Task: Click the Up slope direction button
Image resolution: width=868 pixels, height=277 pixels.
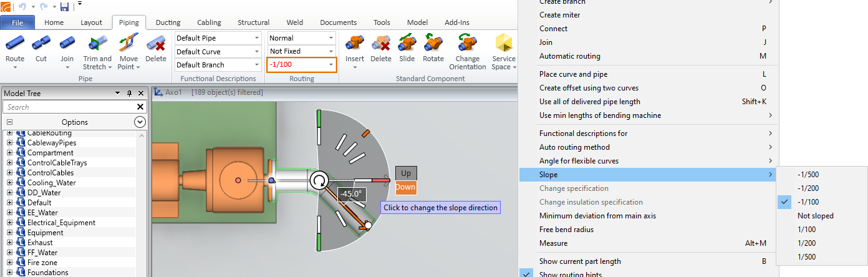Action: click(405, 173)
